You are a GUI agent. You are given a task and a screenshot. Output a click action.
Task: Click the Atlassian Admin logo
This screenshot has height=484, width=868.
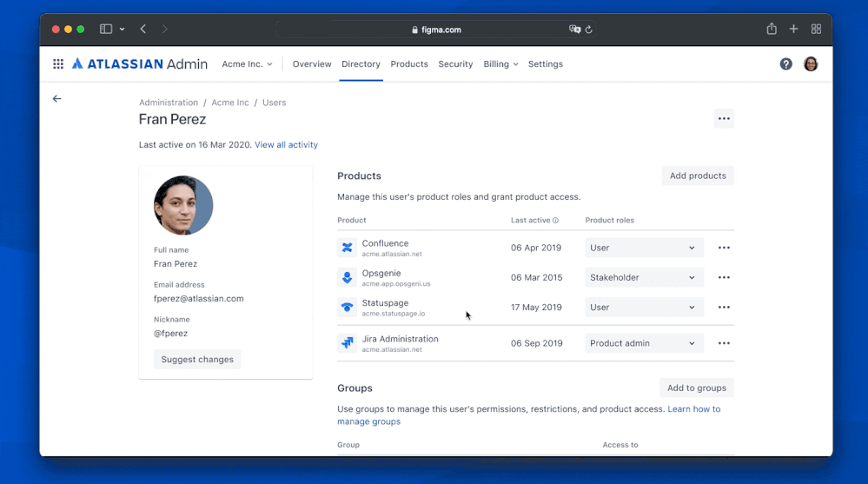(x=140, y=64)
